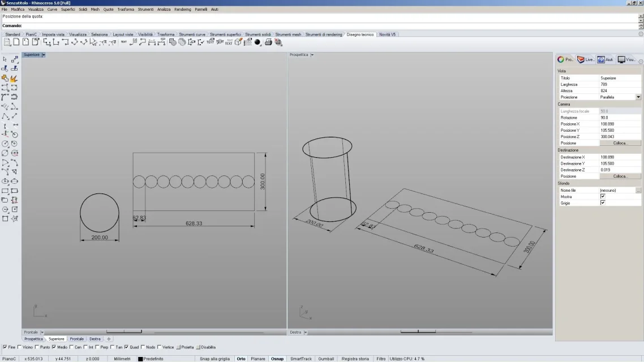Click the new blank page icon in toolbar

point(16,42)
